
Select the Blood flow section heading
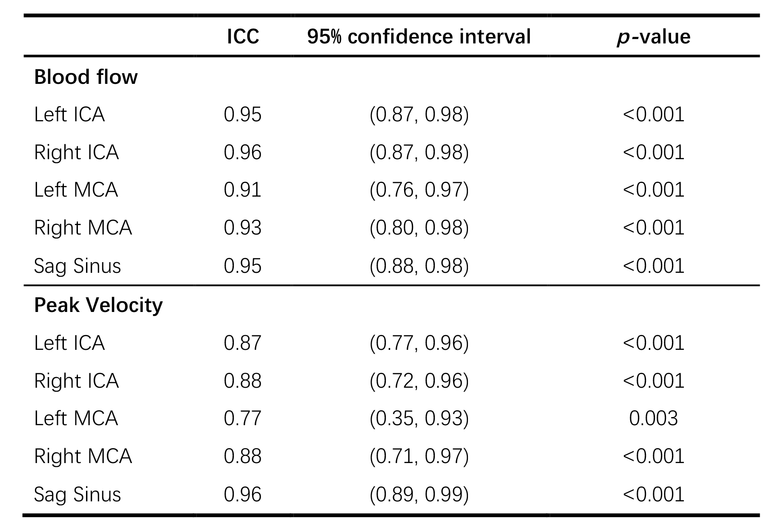(x=86, y=77)
